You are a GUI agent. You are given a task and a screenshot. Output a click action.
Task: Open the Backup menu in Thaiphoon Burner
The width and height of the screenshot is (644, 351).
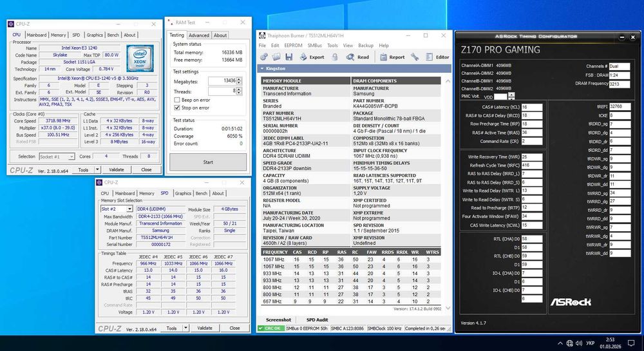[366, 46]
